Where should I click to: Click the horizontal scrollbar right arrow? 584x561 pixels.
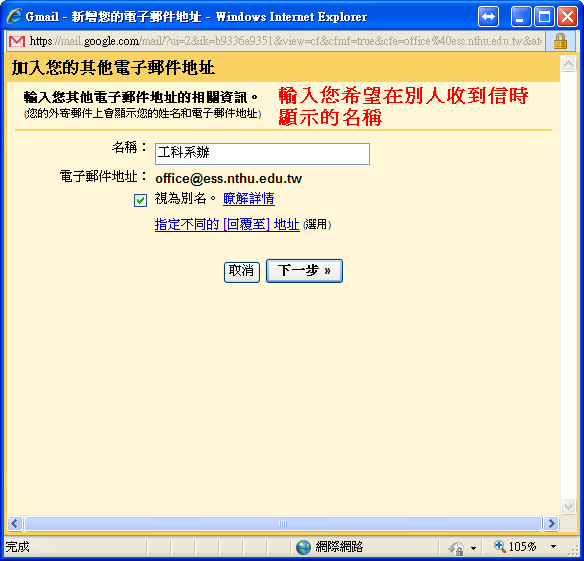click(x=551, y=523)
